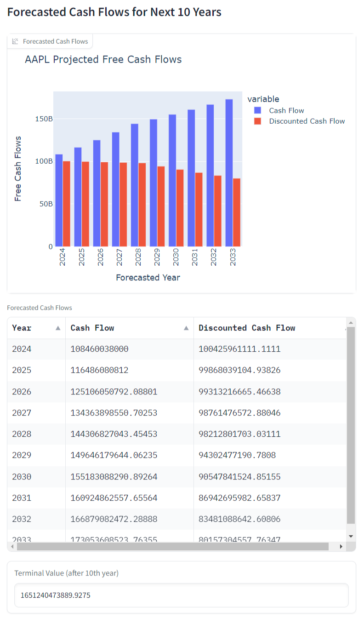Viewport: 364px width, 617px height.
Task: Click table vertical scrollbar up arrow
Action: coord(351,322)
